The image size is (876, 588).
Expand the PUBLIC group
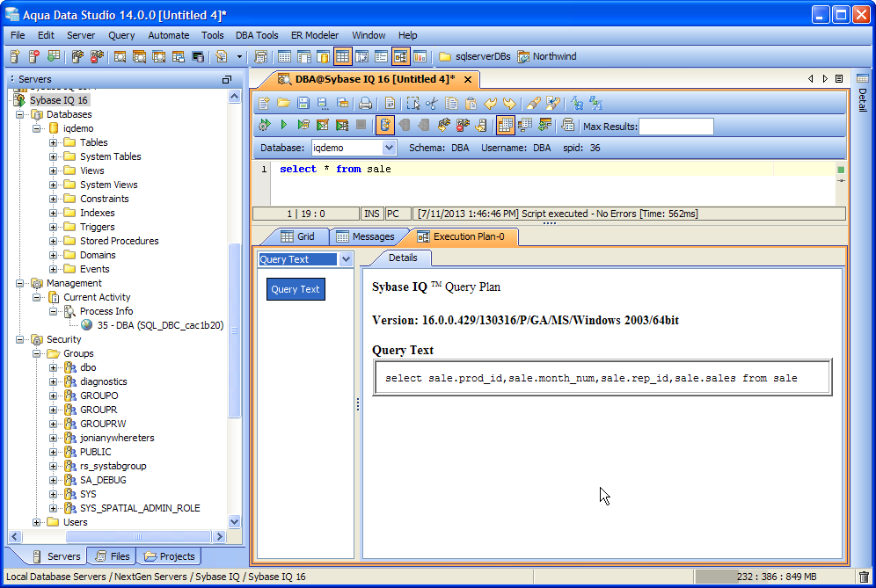coord(53,452)
